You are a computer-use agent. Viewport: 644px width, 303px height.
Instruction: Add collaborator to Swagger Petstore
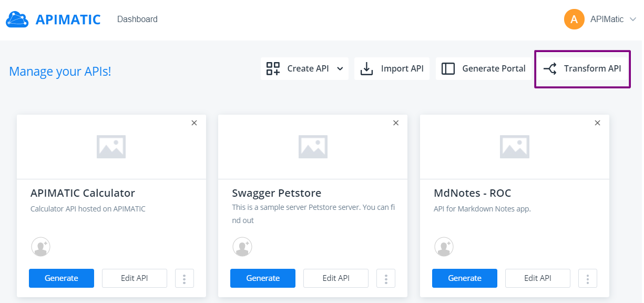[242, 246]
